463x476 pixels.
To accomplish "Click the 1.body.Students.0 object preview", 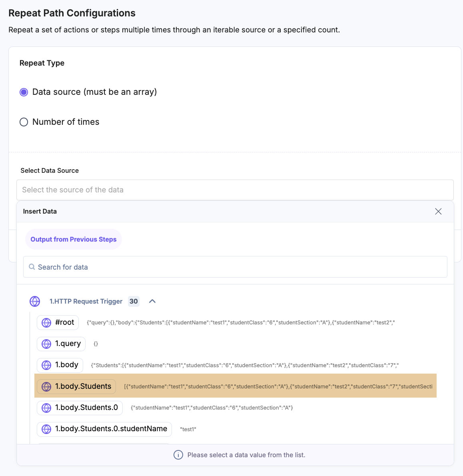I will 212,408.
